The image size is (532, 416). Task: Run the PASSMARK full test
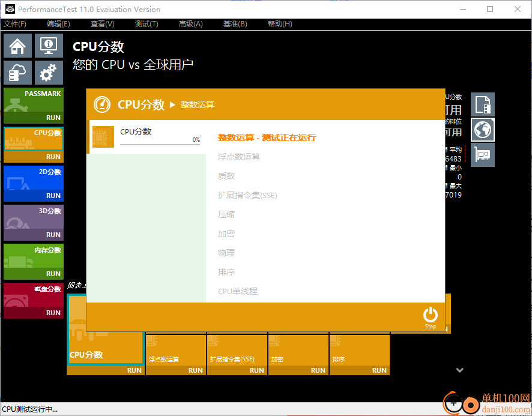click(34, 118)
